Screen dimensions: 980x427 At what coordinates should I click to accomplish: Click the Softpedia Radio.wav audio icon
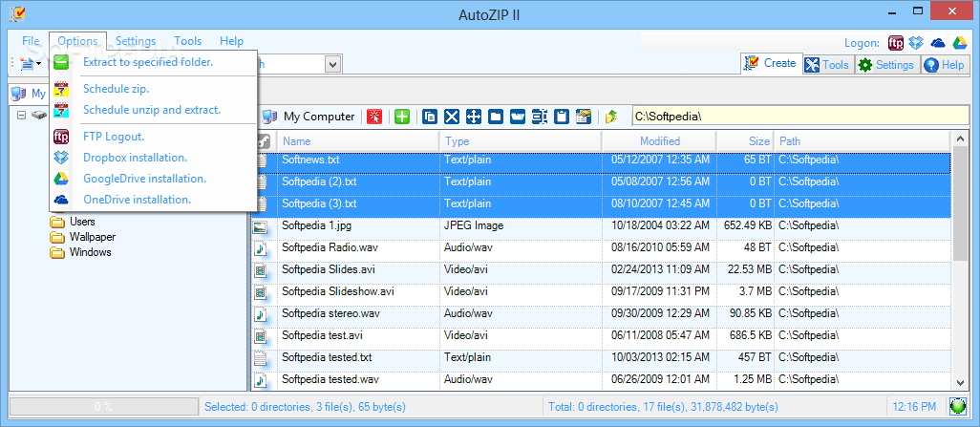click(260, 249)
